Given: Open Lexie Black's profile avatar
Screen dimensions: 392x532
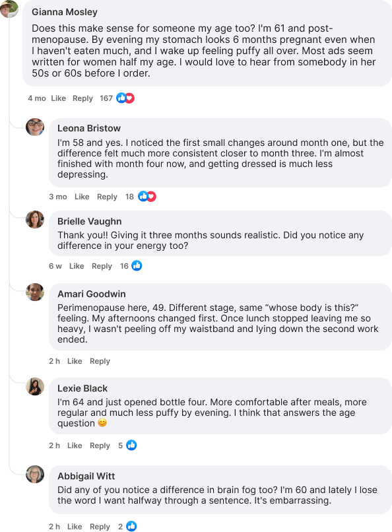Looking at the screenshot, I should coord(35,386).
